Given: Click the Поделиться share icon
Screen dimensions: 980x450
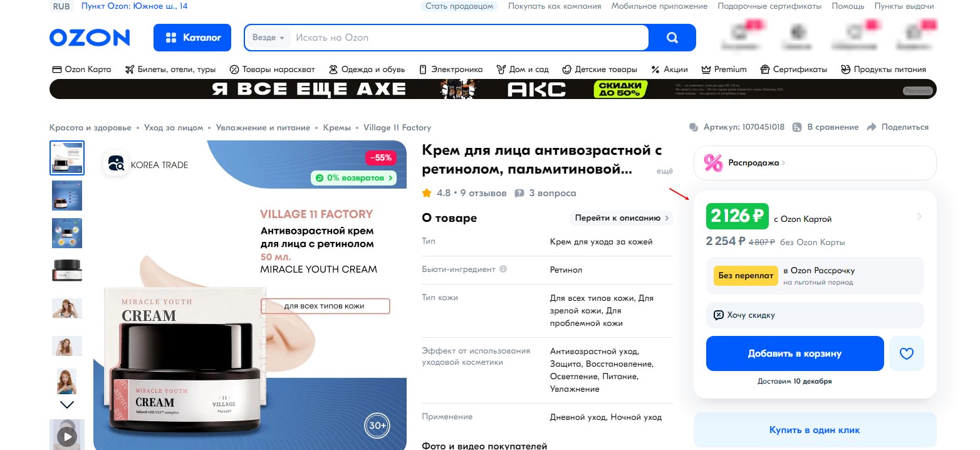Looking at the screenshot, I should pos(871,127).
